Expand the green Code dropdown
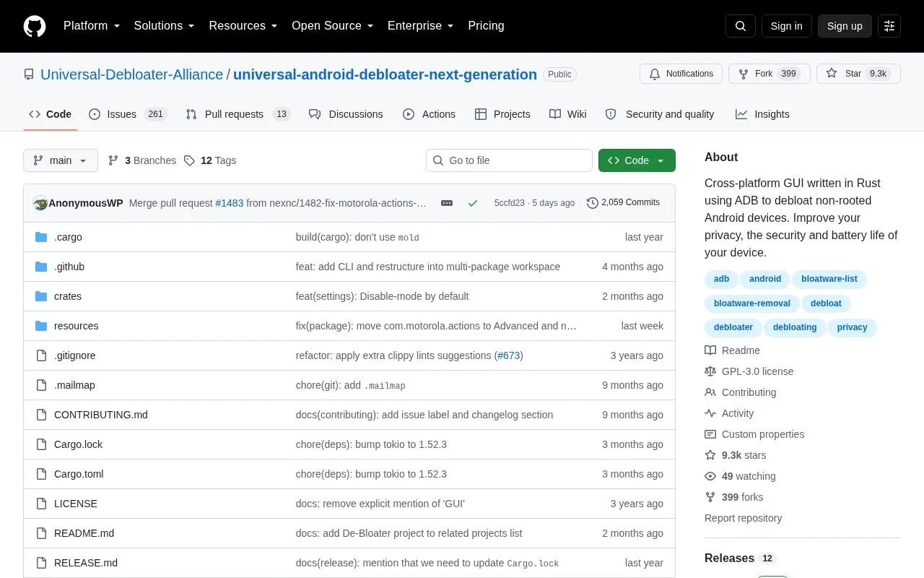 point(637,160)
